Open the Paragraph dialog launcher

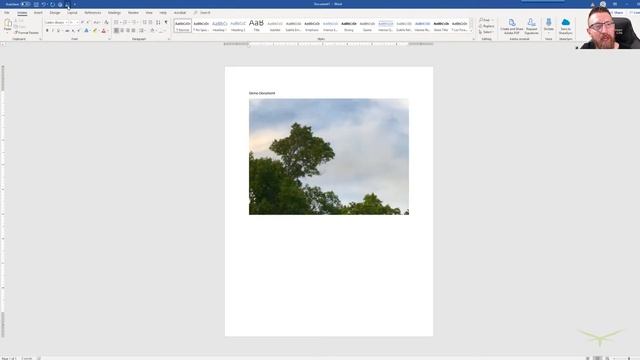[169, 39]
